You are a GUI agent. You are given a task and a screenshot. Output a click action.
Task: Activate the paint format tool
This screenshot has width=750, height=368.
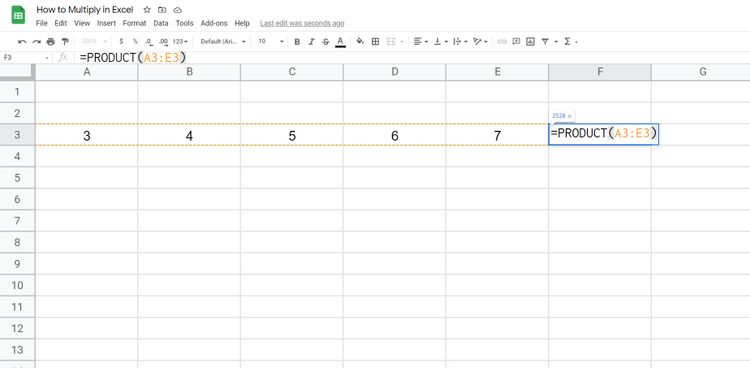click(x=65, y=42)
